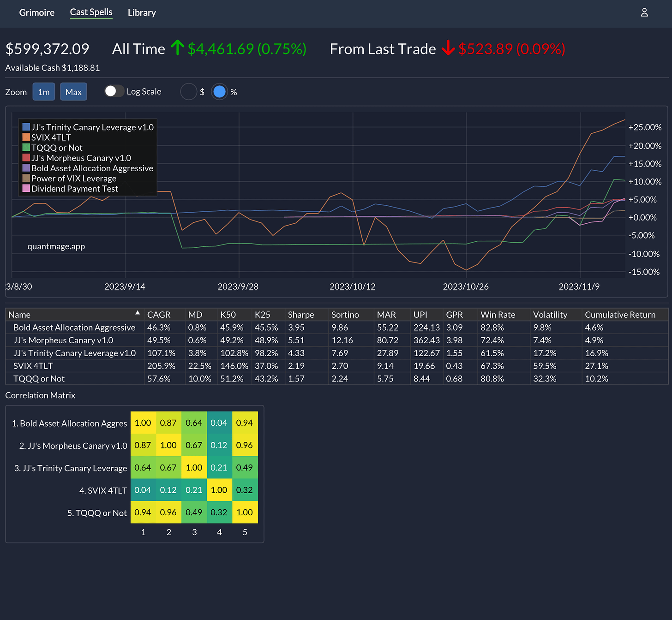Set zoom to 1m

44,92
